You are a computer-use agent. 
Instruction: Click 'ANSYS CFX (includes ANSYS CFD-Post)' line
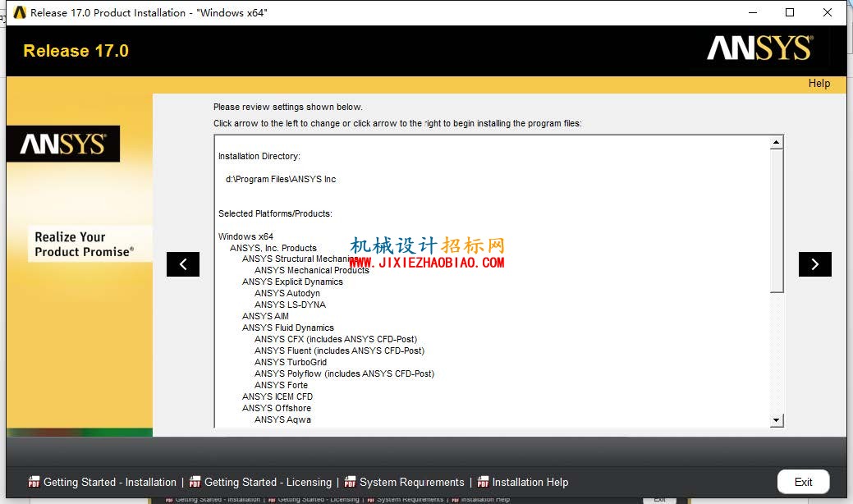tap(336, 339)
